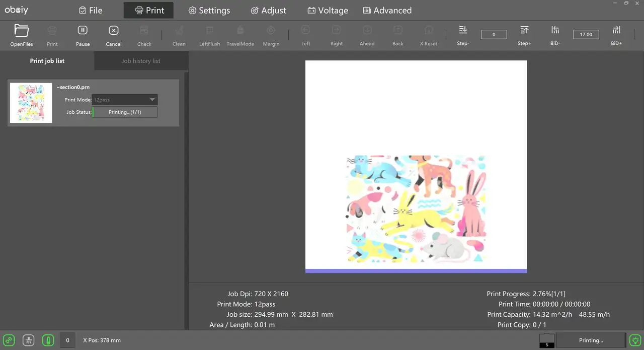Click the Step value input field

point(494,34)
